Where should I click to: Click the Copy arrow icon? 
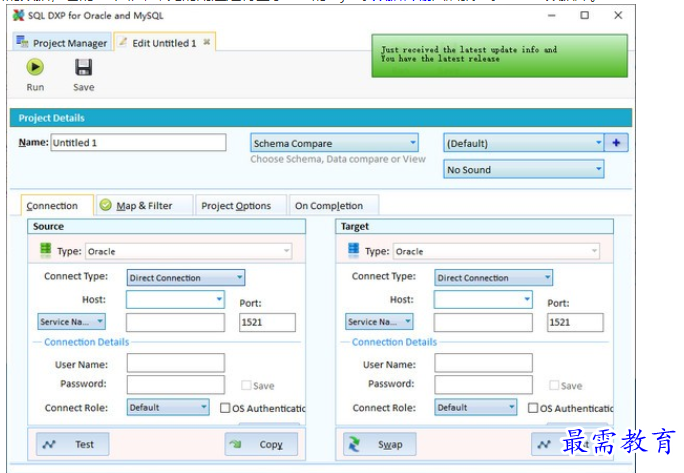pyautogui.click(x=236, y=444)
